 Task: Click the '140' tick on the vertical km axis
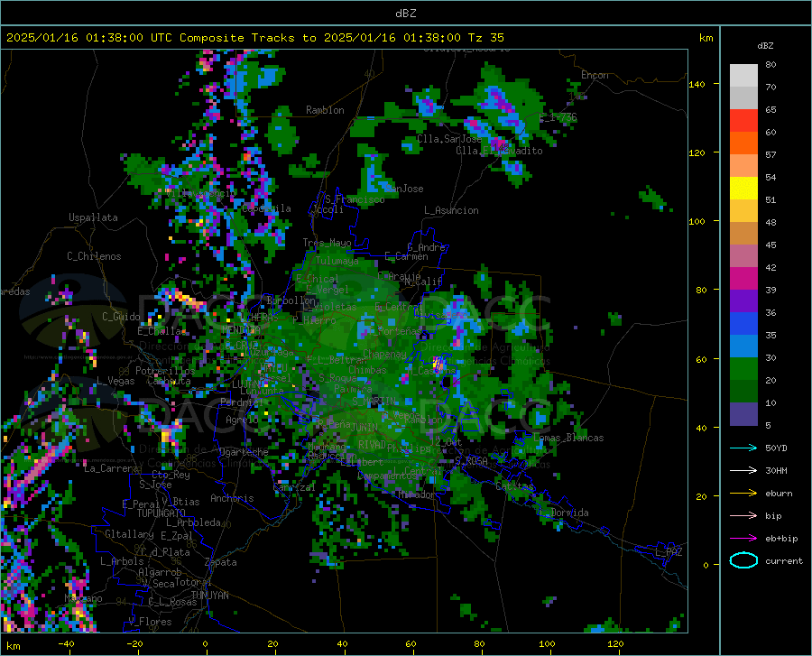click(x=697, y=84)
